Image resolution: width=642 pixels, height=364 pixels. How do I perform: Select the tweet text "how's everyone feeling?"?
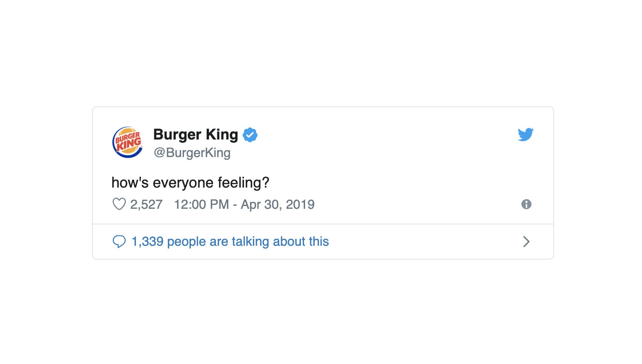[190, 183]
